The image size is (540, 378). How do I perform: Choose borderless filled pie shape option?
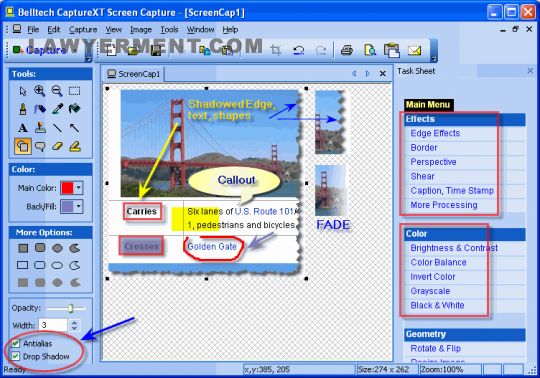(75, 283)
